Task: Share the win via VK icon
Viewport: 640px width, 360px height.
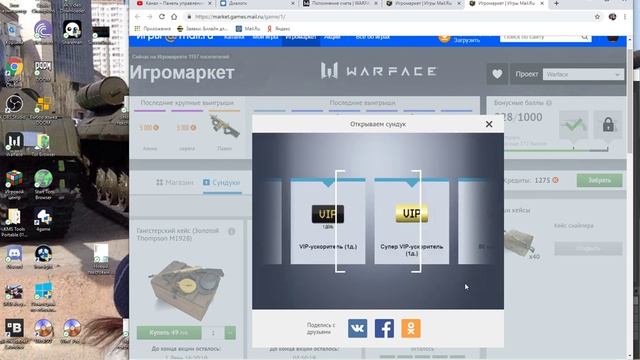Action: [x=358, y=329]
